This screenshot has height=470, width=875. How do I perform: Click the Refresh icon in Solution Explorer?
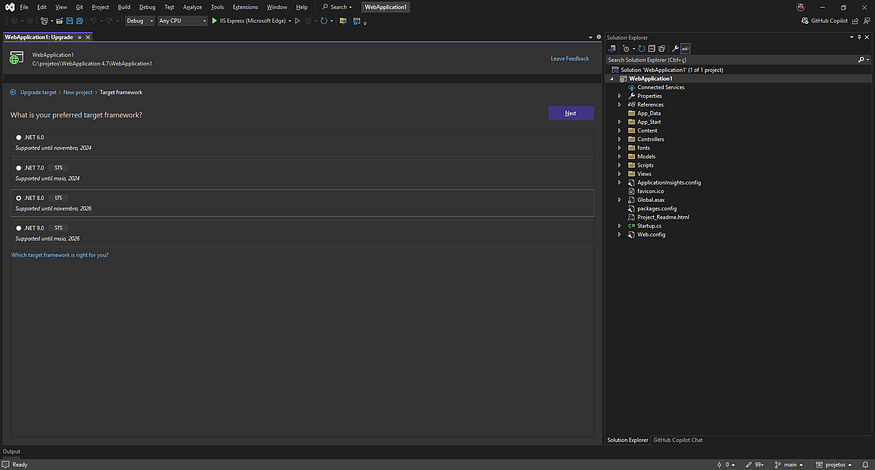coord(639,48)
